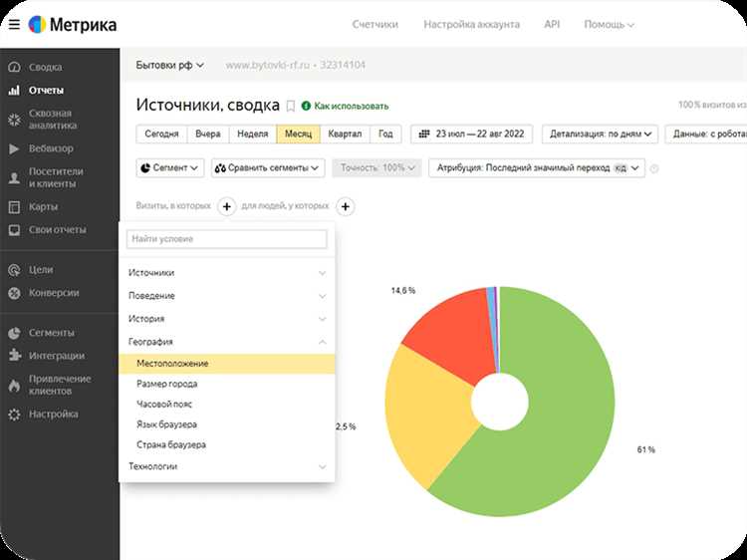Open the Сегмент dropdown

pyautogui.click(x=170, y=168)
